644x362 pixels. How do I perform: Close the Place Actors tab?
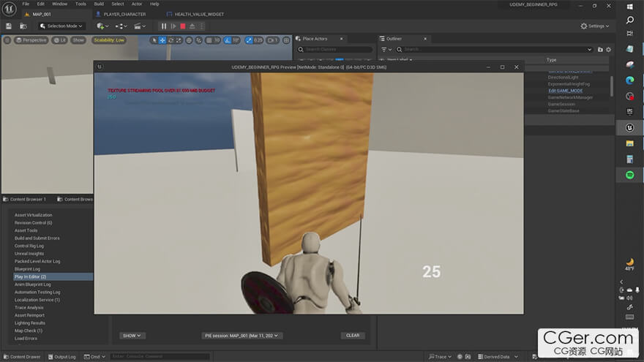coord(341,39)
